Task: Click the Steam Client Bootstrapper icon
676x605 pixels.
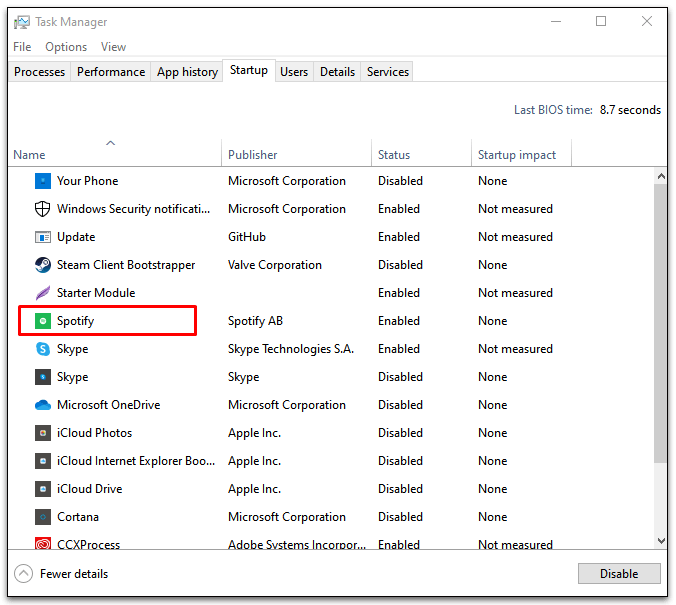Action: tap(43, 265)
